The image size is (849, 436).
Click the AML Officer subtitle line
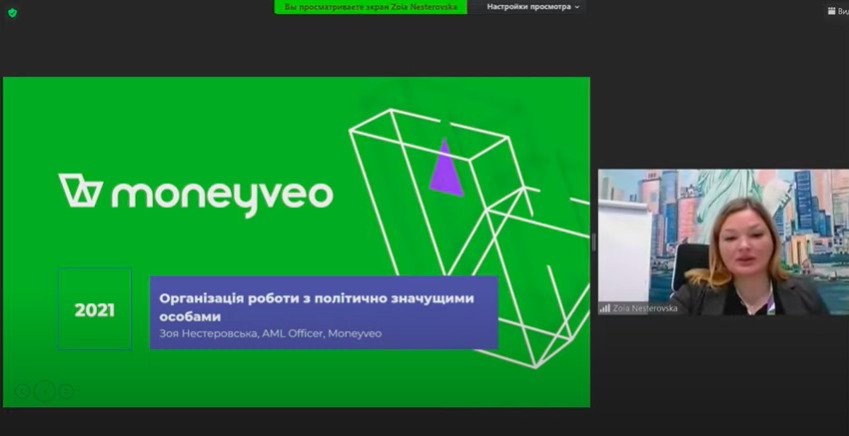point(270,334)
